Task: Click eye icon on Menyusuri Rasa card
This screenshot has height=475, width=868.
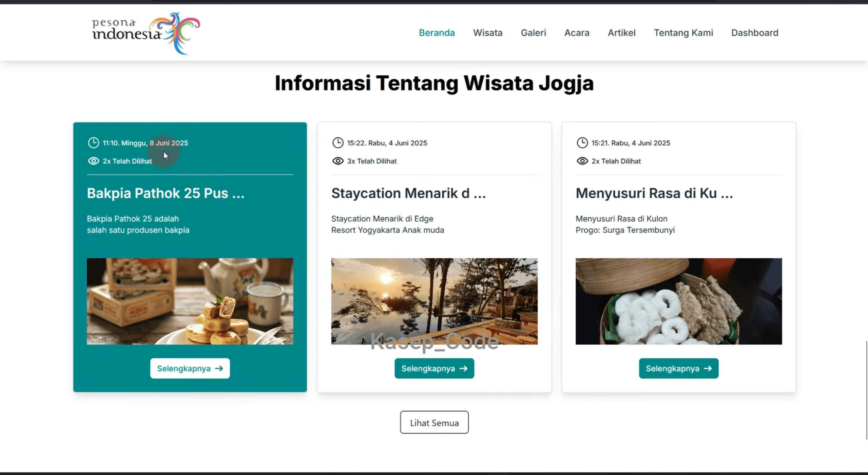Action: click(582, 161)
